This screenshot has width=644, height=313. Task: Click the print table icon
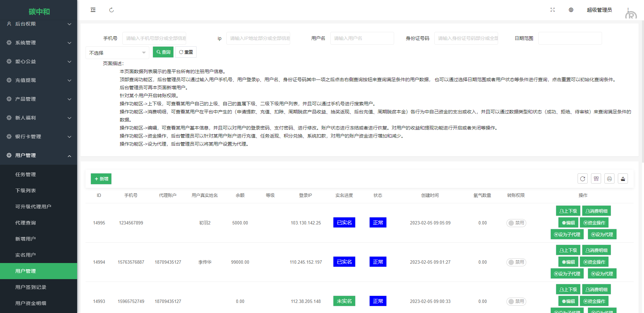click(x=609, y=179)
